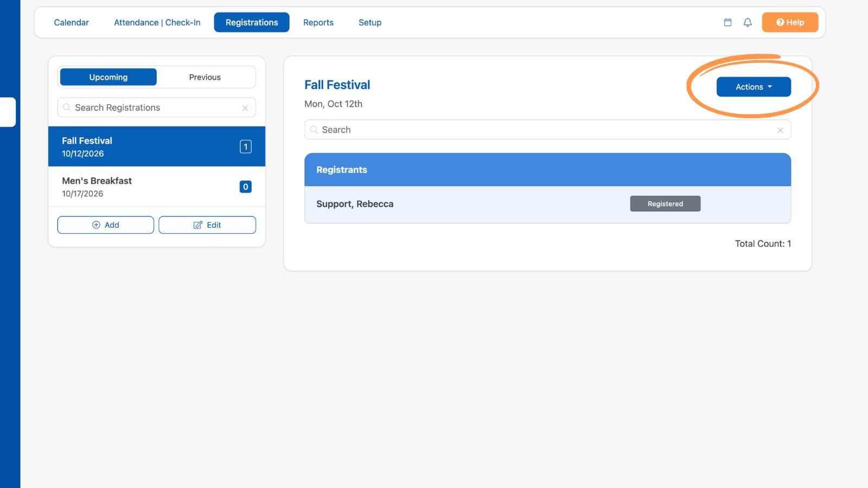Open the Setup tab
The height and width of the screenshot is (488, 868).
tap(370, 22)
